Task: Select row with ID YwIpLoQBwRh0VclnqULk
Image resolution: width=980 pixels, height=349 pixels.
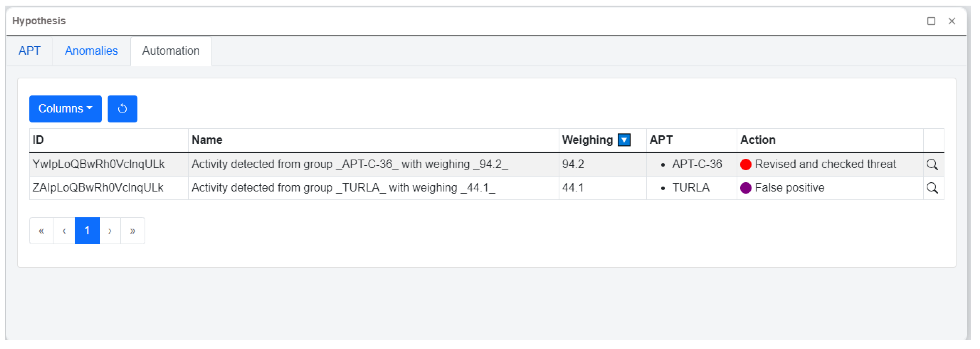Action: point(99,164)
